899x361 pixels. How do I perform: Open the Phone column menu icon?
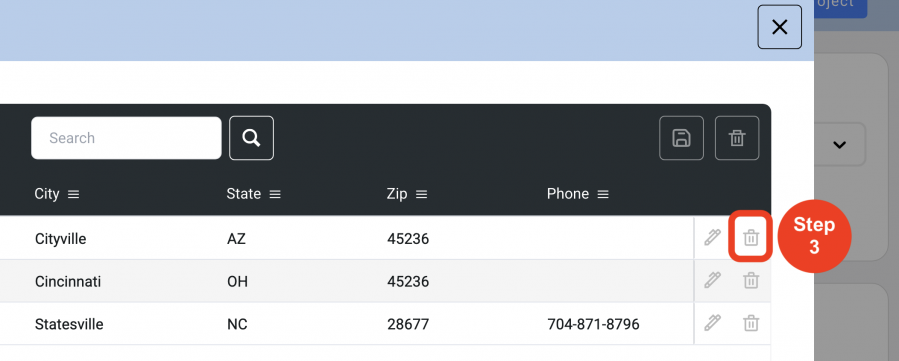click(x=603, y=195)
